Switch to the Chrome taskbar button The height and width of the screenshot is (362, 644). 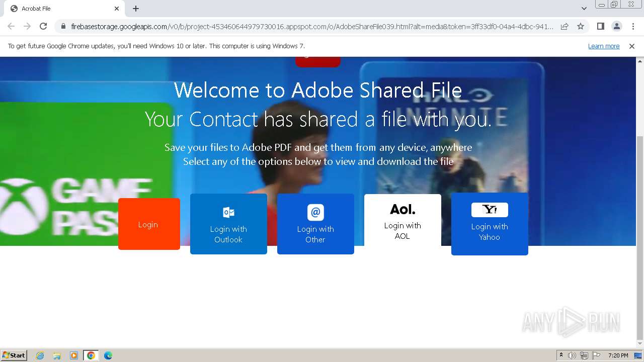[91, 355]
